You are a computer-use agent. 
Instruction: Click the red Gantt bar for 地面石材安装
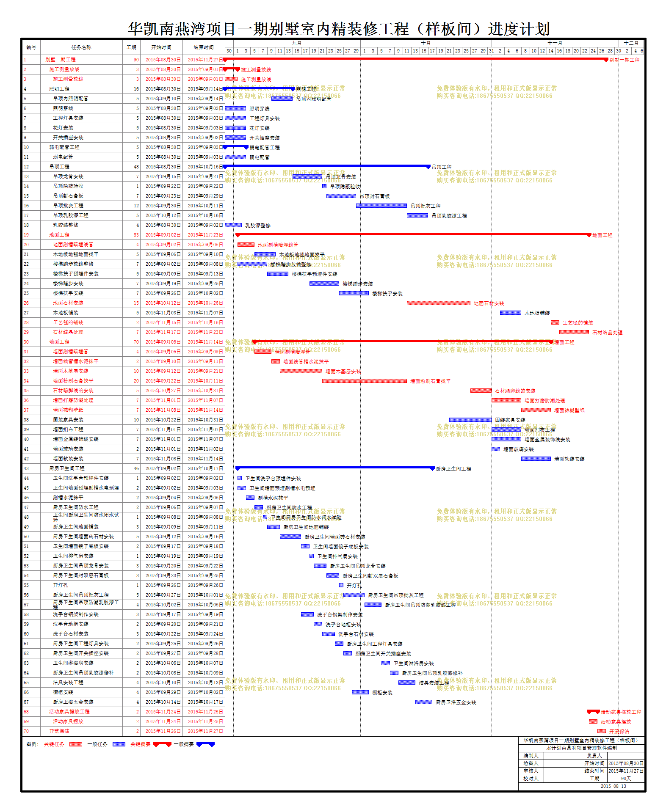[x=439, y=303]
